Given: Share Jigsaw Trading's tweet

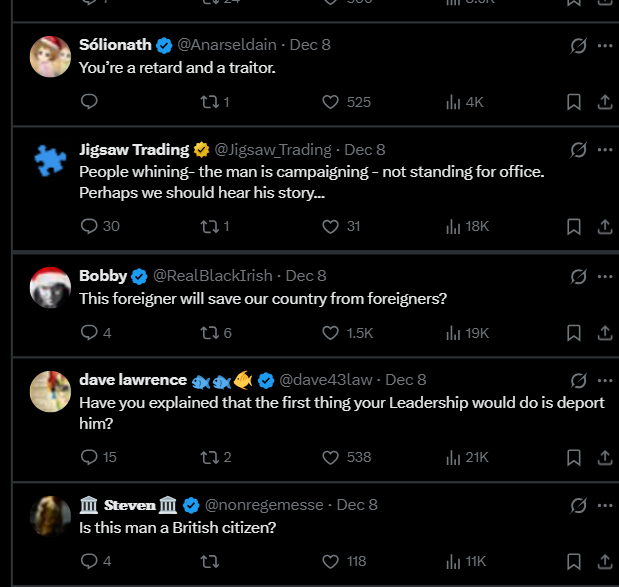Looking at the screenshot, I should pos(604,226).
